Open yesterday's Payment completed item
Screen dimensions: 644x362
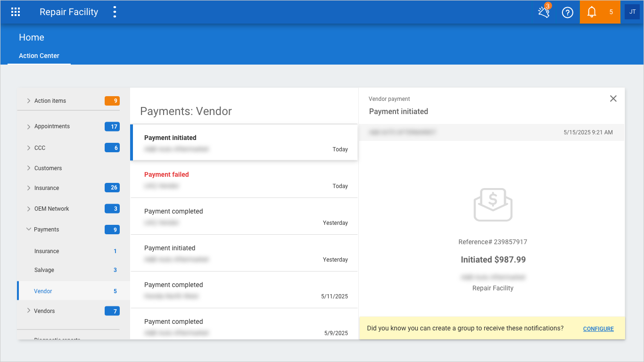pyautogui.click(x=244, y=216)
